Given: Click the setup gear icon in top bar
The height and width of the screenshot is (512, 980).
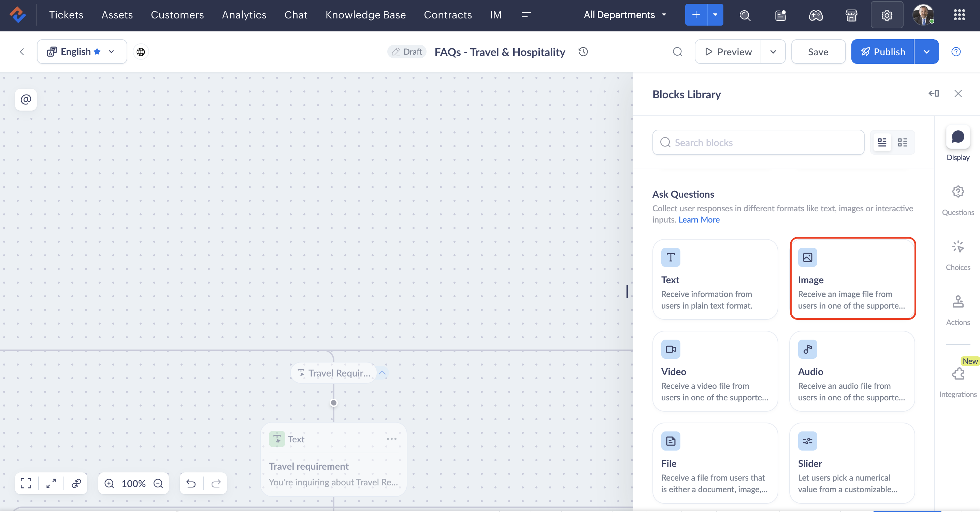Looking at the screenshot, I should (887, 15).
